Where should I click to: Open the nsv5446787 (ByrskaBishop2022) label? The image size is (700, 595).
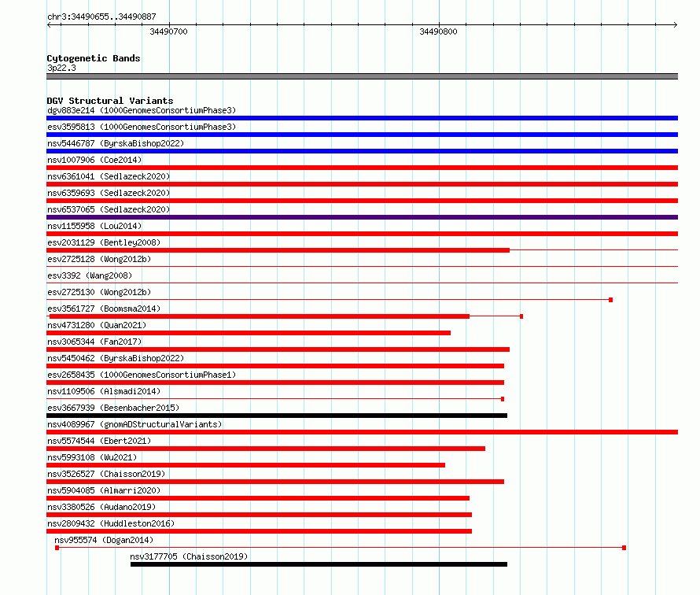[x=116, y=143]
